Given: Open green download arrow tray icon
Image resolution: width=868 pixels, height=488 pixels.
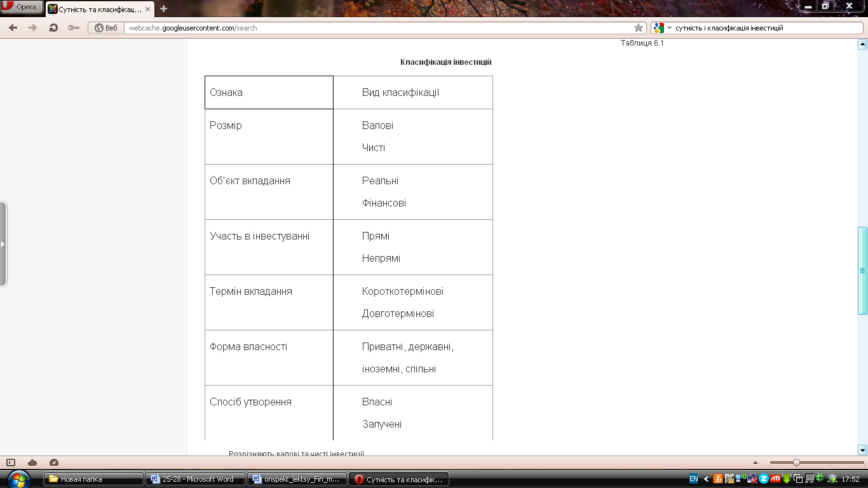Looking at the screenshot, I should (x=786, y=479).
